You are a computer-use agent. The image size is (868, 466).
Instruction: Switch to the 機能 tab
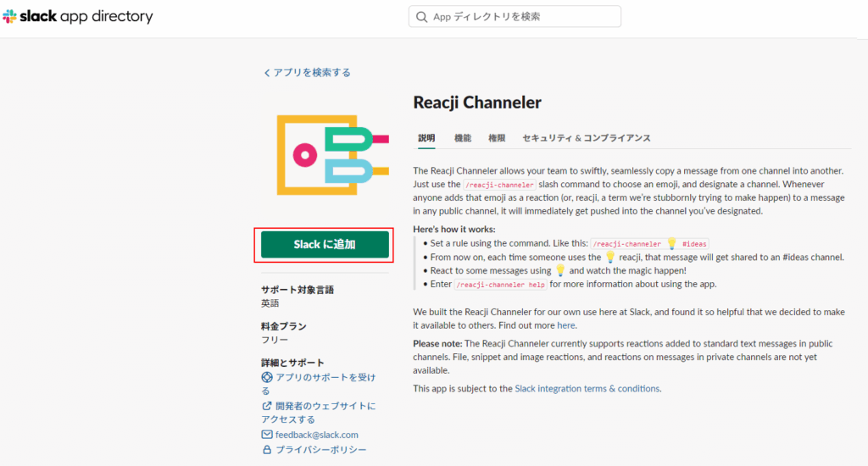coord(463,138)
